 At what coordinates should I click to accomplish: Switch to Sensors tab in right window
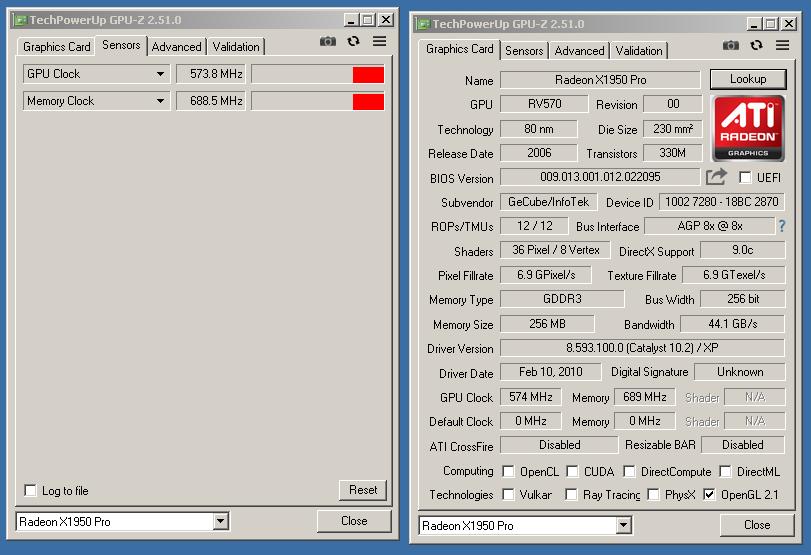coord(524,51)
